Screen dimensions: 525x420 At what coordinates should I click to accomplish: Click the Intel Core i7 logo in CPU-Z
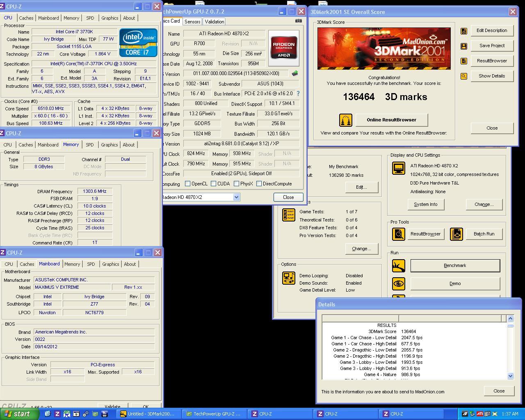[138, 43]
